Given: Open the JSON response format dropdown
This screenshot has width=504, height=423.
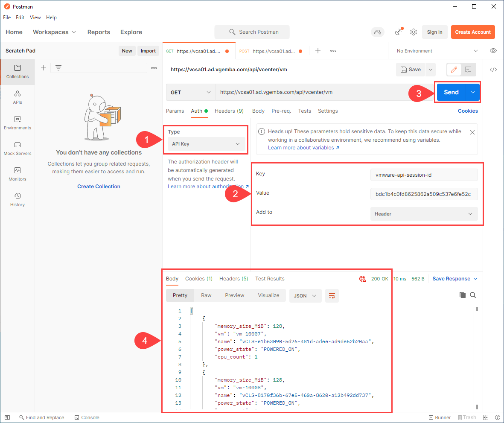Looking at the screenshot, I should point(305,296).
